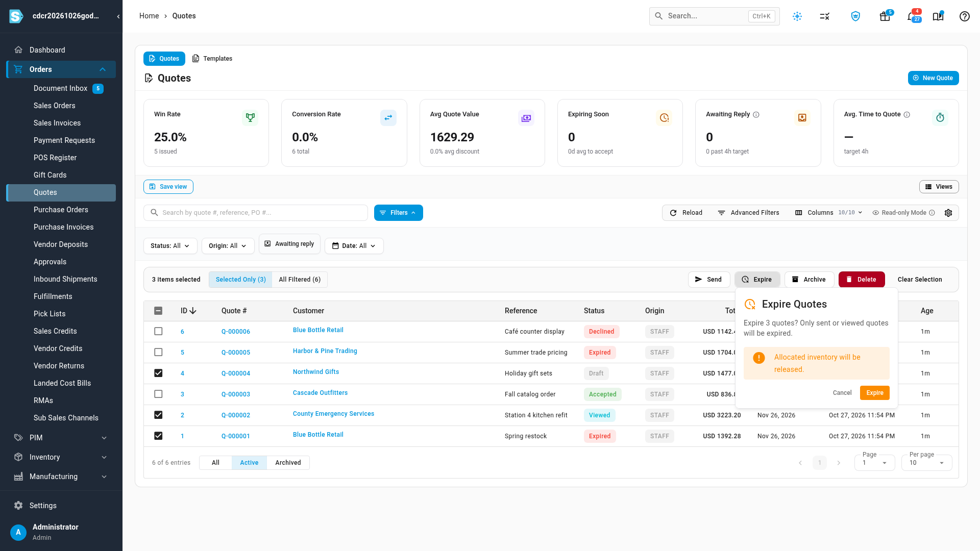Click the global Search box
The image size is (980, 551).
click(x=714, y=16)
